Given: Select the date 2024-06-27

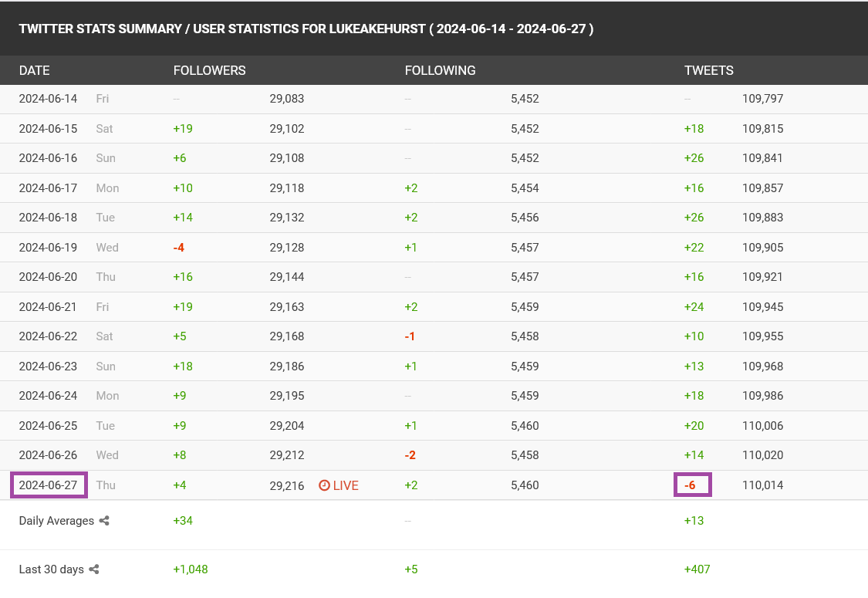Looking at the screenshot, I should tap(49, 485).
